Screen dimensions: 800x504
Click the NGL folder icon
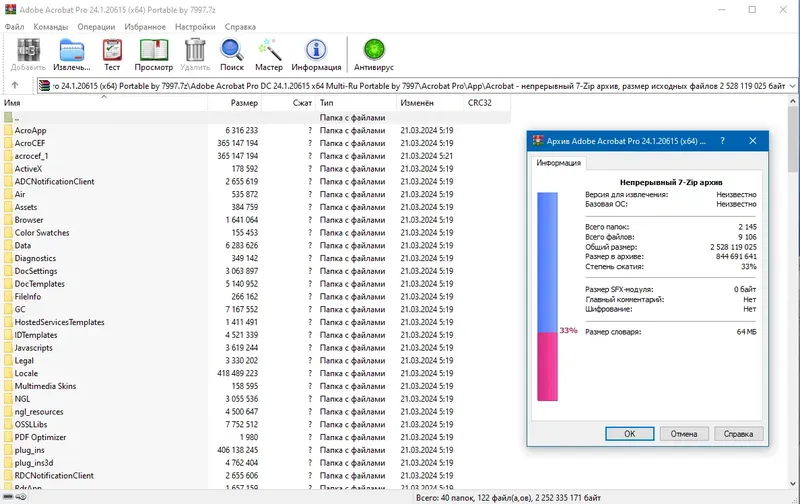pyautogui.click(x=8, y=399)
